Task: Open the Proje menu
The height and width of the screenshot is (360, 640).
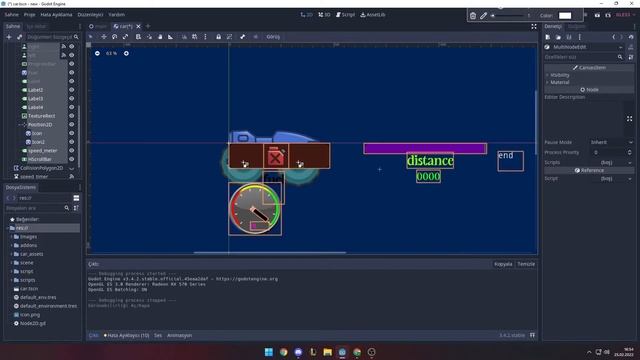Action: pos(29,15)
